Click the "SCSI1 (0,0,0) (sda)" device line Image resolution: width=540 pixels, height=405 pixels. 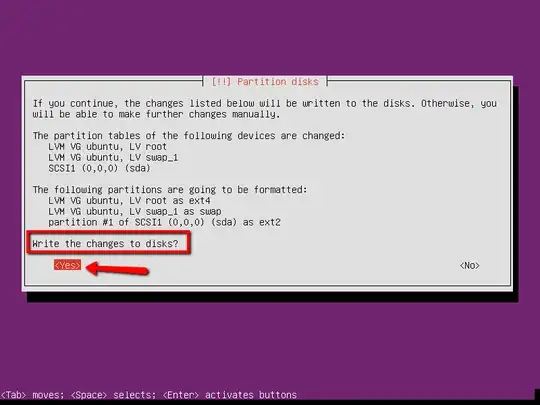pos(99,168)
